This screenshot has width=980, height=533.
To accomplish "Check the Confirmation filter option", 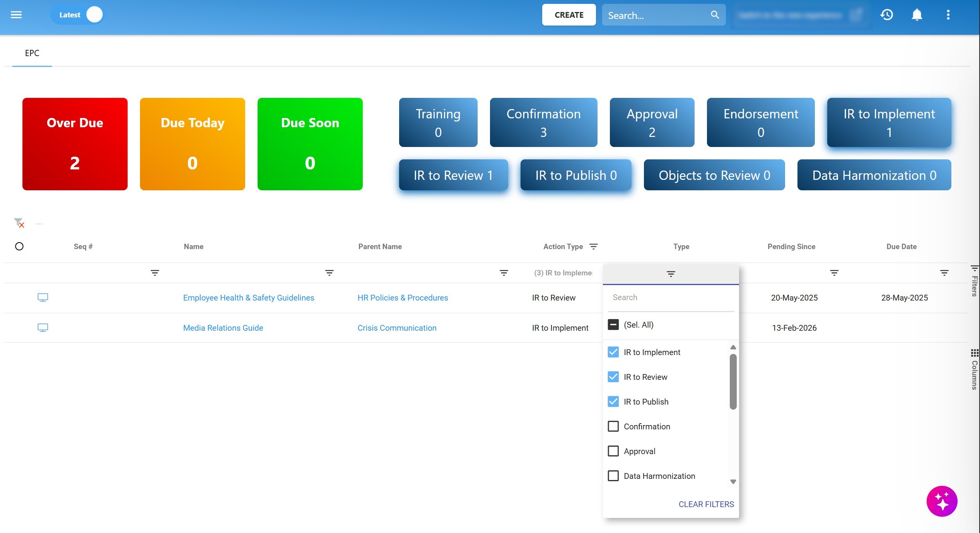I will tap(613, 426).
